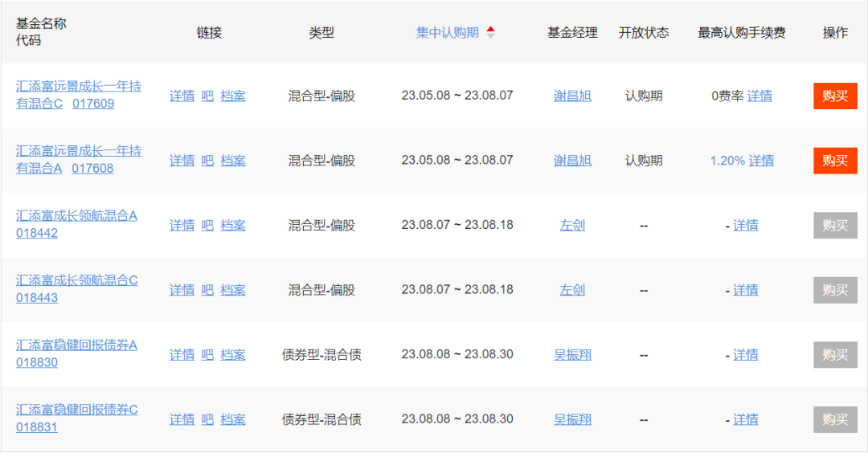Click grey 购买 button for fund 018442
The width and height of the screenshot is (868, 453).
835,225
